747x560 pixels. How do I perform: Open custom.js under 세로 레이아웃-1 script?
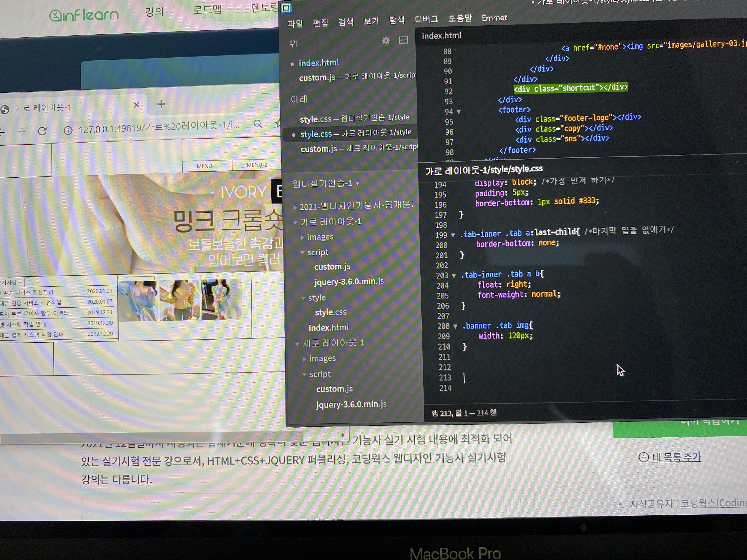[334, 389]
